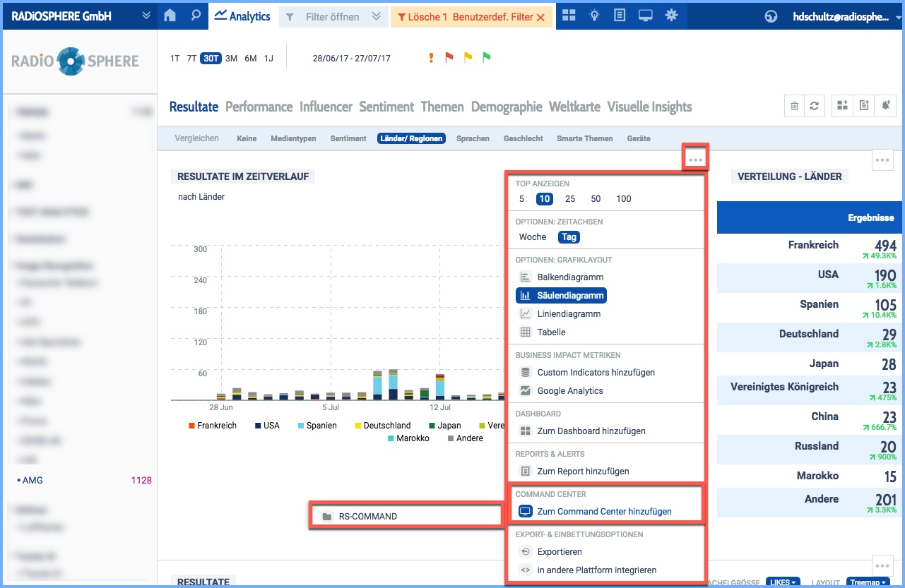This screenshot has width=905, height=588.
Task: Select the 7T time range
Action: pyautogui.click(x=191, y=59)
